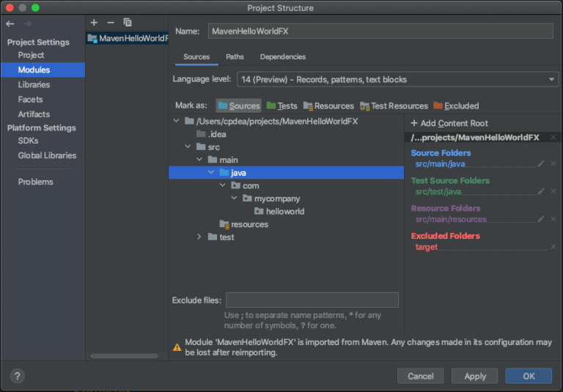Add Content Root link
This screenshot has height=392, width=563.
click(449, 123)
